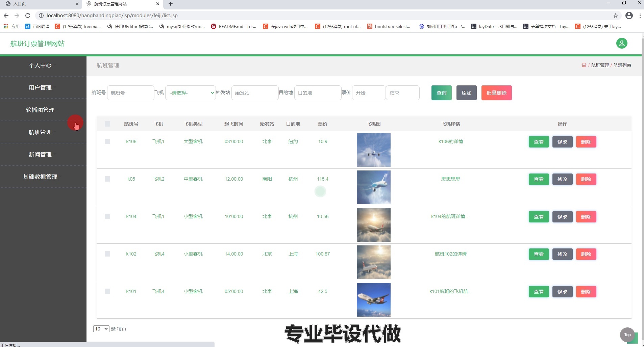Screen dimensions: 644x347
Task: Click the 票价 结束 price input
Action: (x=403, y=93)
